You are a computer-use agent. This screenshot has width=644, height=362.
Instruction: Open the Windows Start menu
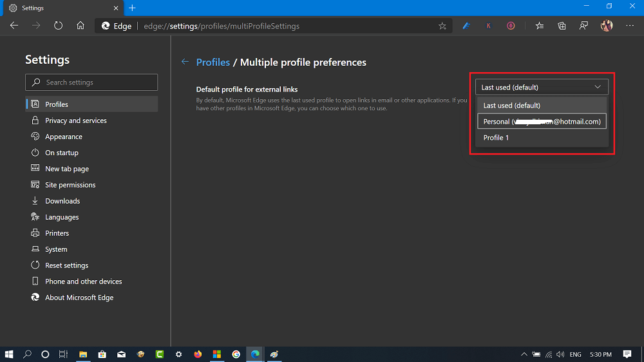pos(8,354)
